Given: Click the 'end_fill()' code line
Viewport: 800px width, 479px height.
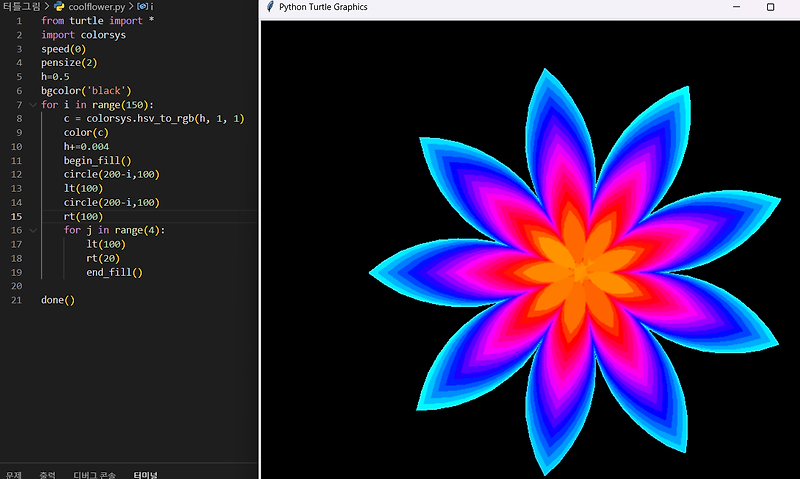Looking at the screenshot, I should coord(114,272).
